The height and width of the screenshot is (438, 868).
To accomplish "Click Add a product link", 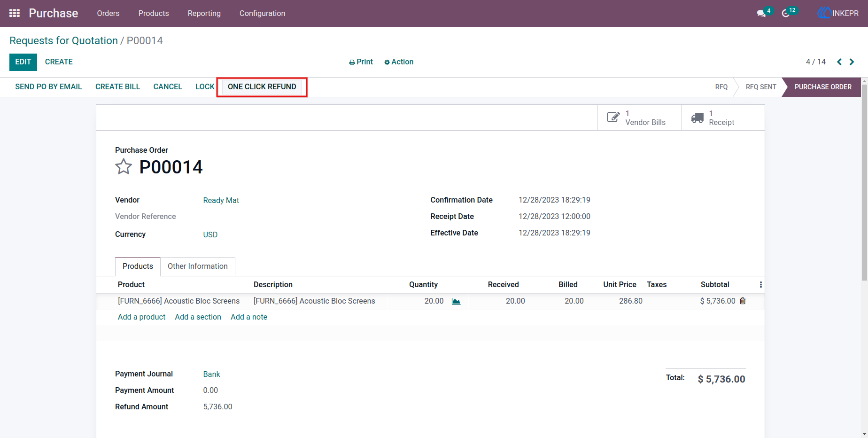I will pos(141,317).
